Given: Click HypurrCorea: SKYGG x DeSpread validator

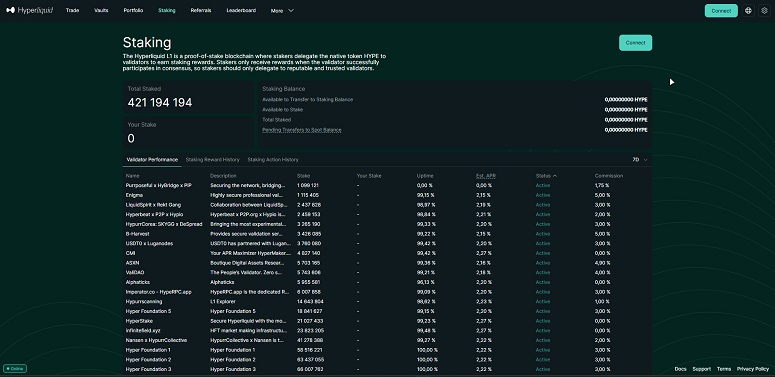Looking at the screenshot, I should (x=164, y=224).
